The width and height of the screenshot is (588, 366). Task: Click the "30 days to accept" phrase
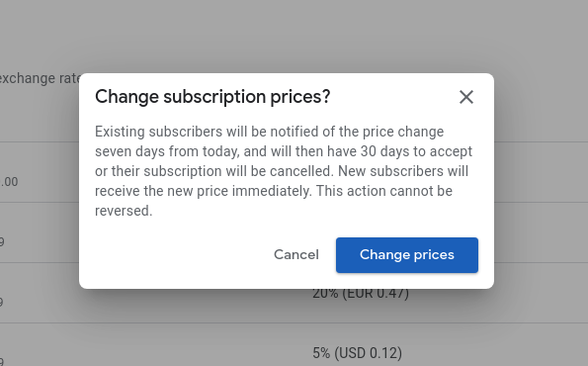click(416, 151)
